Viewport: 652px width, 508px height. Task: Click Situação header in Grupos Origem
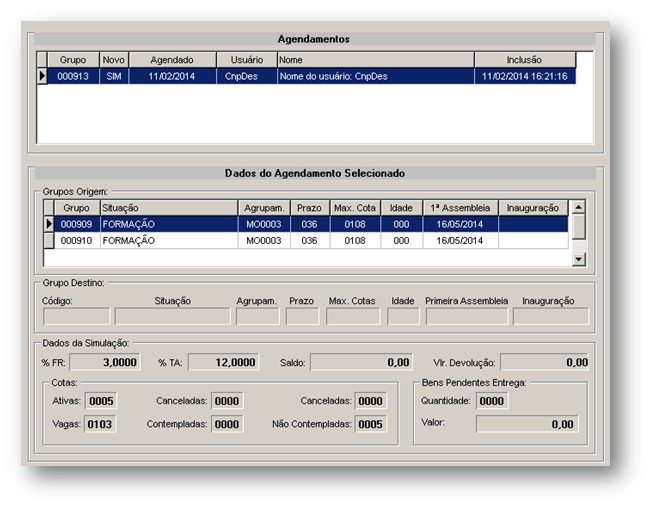(x=169, y=208)
